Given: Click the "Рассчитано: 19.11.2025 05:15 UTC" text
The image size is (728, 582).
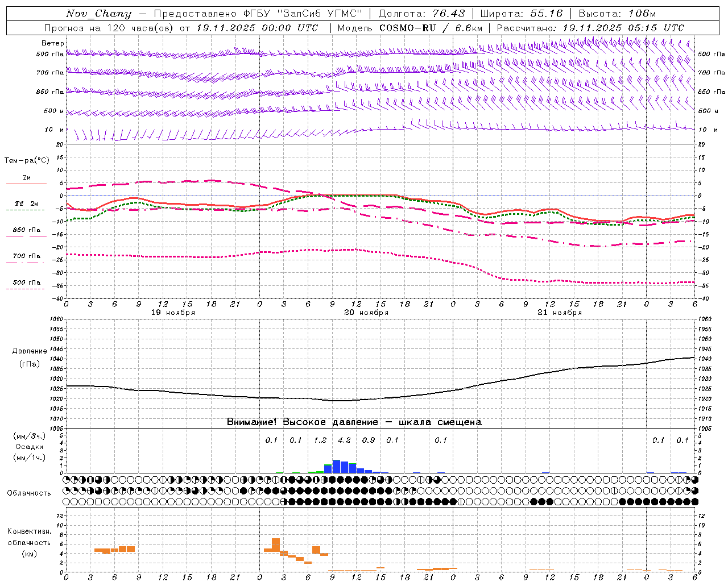Looking at the screenshot, I should (590, 28).
